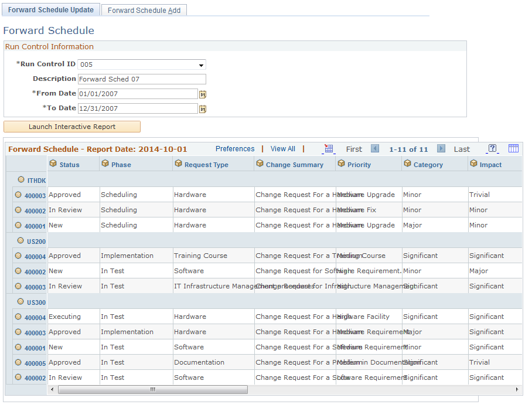This screenshot has width=532, height=408.
Task: Click the cube icon beside Request Type
Action: (x=179, y=164)
